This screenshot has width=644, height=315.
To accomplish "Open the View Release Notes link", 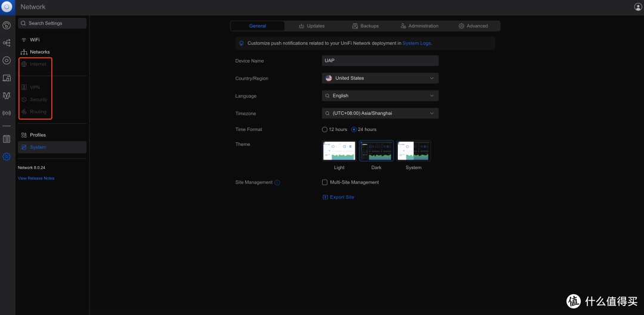I will [36, 179].
